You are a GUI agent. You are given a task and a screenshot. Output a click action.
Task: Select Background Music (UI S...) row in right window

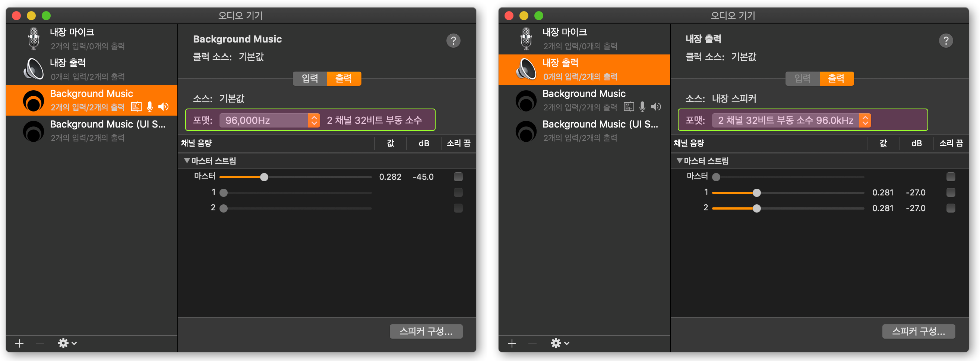tap(584, 131)
